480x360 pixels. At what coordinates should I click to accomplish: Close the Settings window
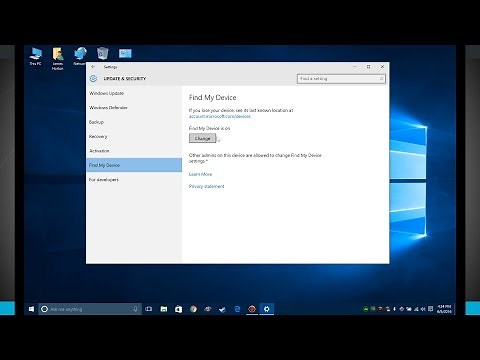coord(382,67)
